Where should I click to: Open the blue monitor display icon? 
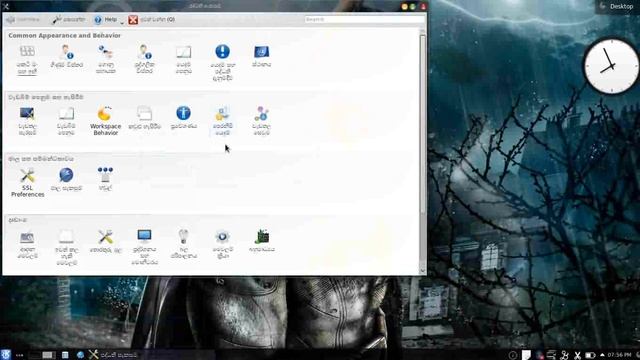144,247
